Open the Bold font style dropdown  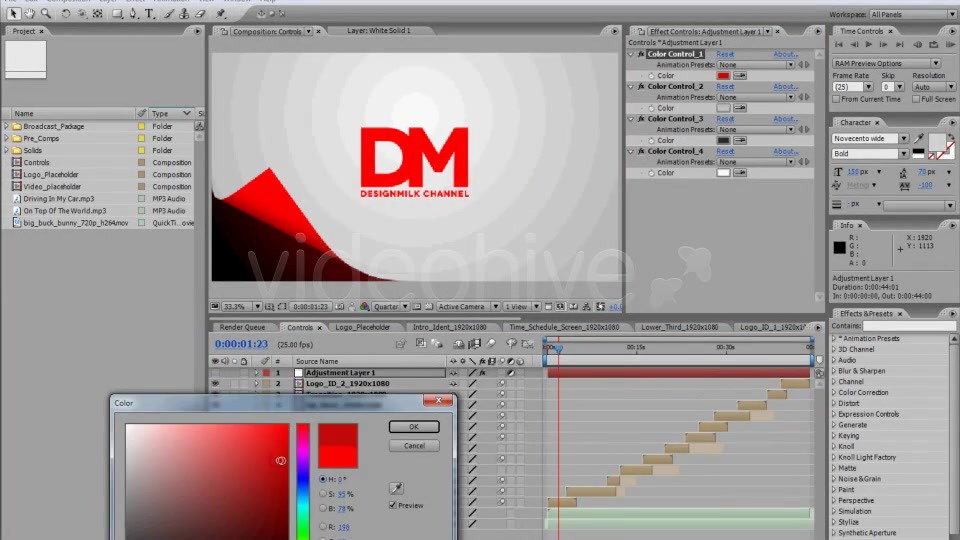click(870, 154)
